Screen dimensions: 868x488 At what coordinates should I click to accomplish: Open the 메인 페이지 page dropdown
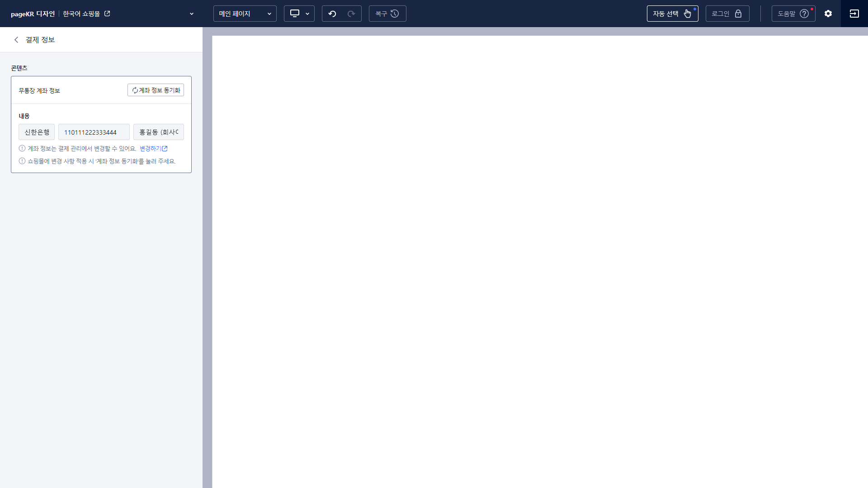[245, 14]
